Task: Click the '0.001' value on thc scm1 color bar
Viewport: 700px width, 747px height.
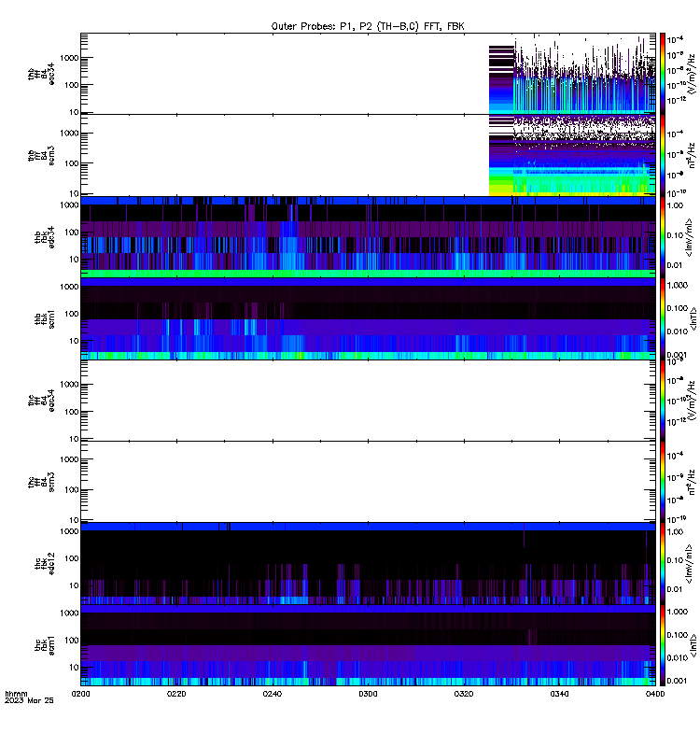Action: (678, 681)
